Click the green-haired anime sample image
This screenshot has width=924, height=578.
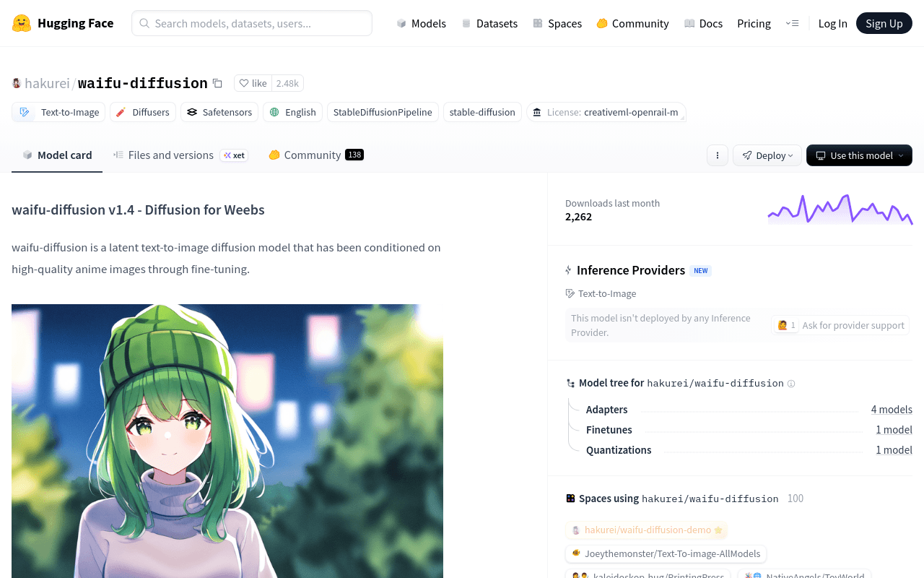tap(227, 441)
